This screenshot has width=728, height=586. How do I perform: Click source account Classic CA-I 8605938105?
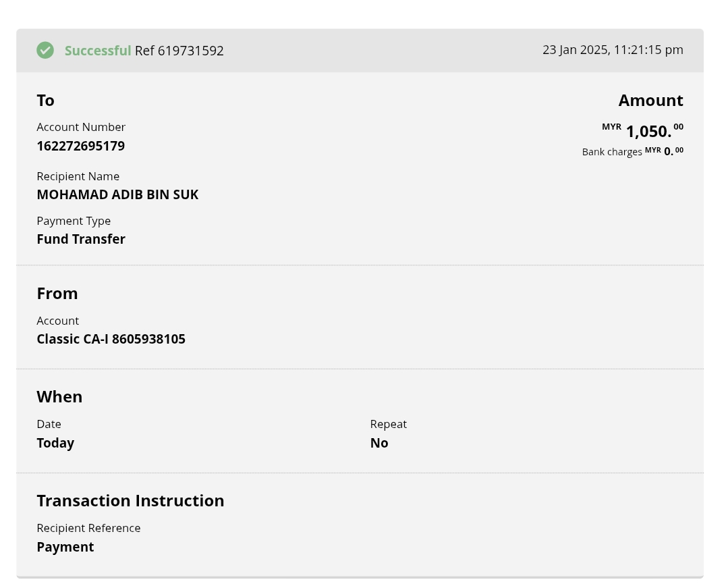point(111,339)
